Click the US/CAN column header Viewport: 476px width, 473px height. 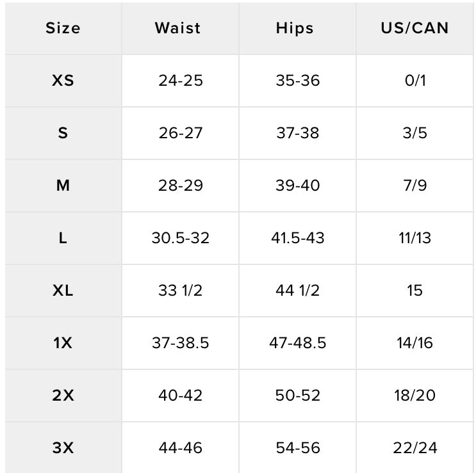[414, 29]
